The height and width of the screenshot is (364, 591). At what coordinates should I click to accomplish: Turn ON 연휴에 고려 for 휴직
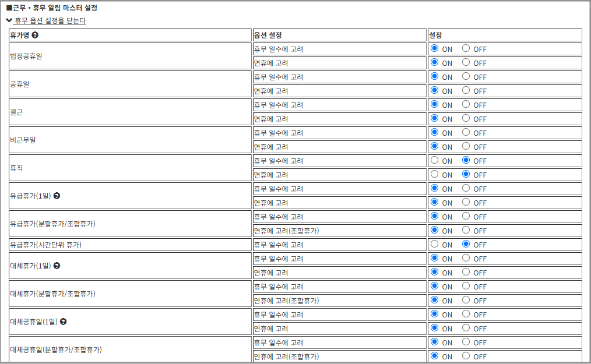(434, 174)
